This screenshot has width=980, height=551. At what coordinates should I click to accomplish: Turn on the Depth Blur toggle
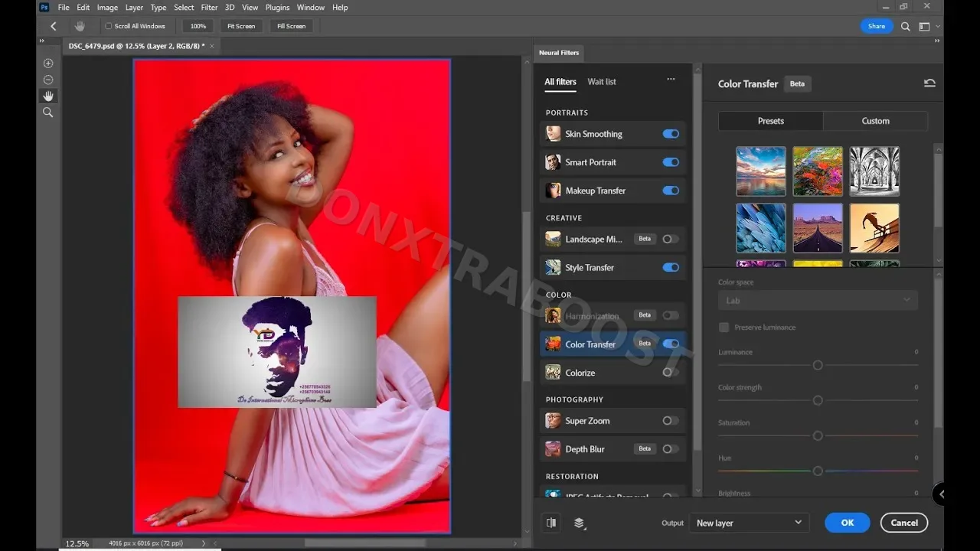point(671,449)
